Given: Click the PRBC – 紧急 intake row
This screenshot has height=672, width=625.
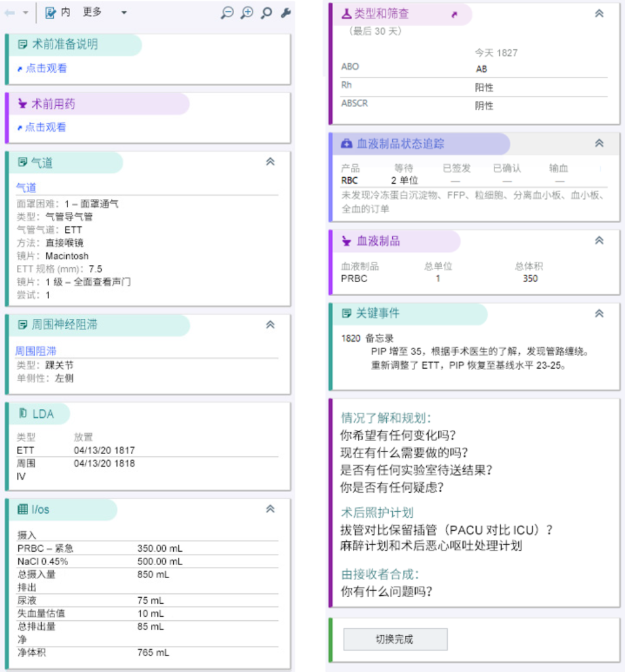Looking at the screenshot, I should pyautogui.click(x=148, y=549).
